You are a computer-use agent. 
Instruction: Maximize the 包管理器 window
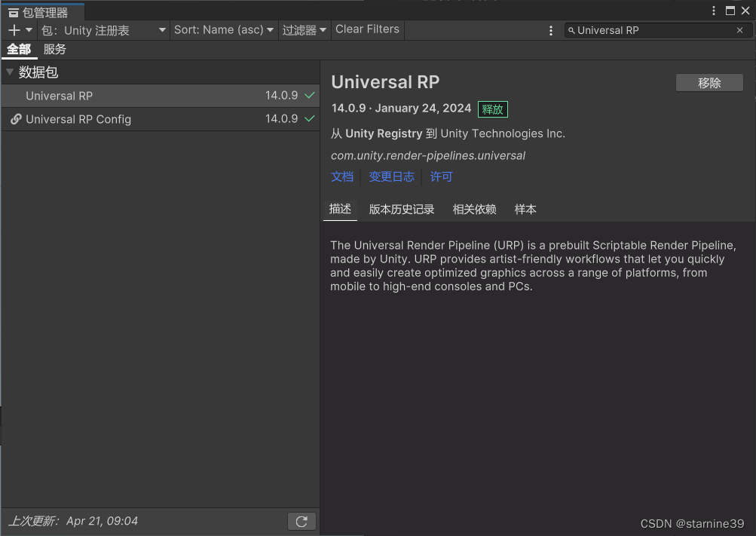(730, 11)
